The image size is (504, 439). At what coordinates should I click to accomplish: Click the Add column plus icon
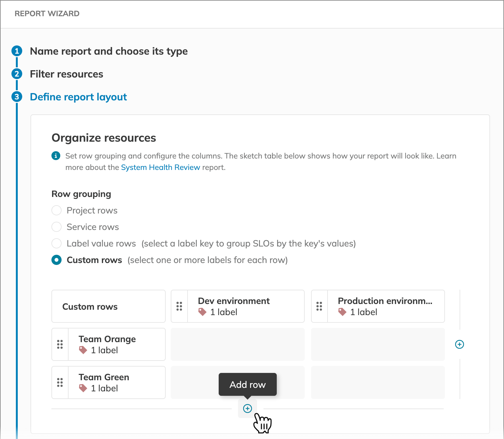tap(459, 344)
